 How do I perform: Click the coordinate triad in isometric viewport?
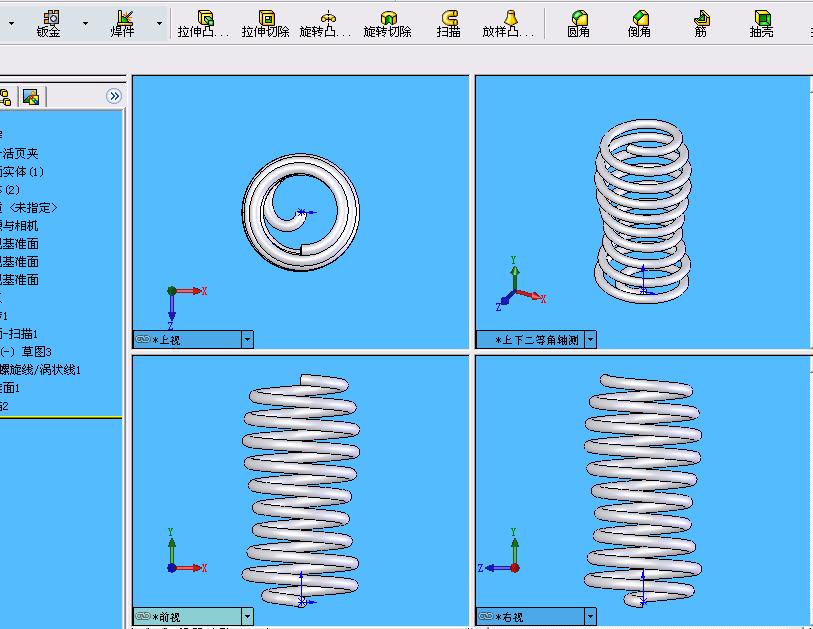tap(520, 283)
